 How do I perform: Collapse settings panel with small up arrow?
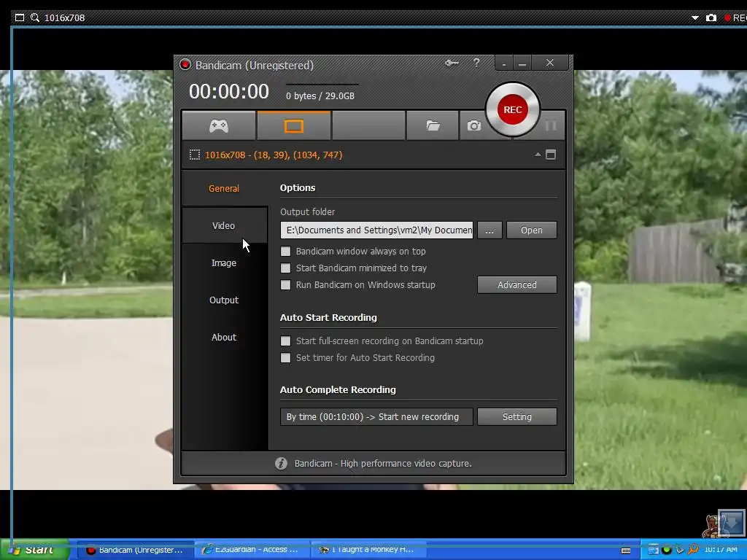(538, 155)
